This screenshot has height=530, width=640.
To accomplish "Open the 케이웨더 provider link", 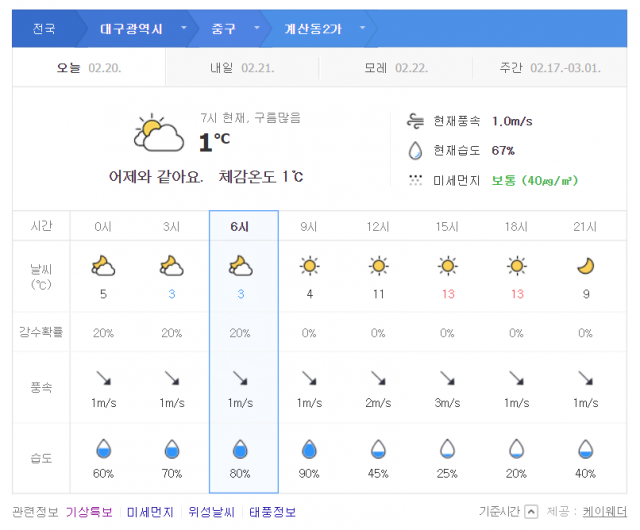I will 604,511.
